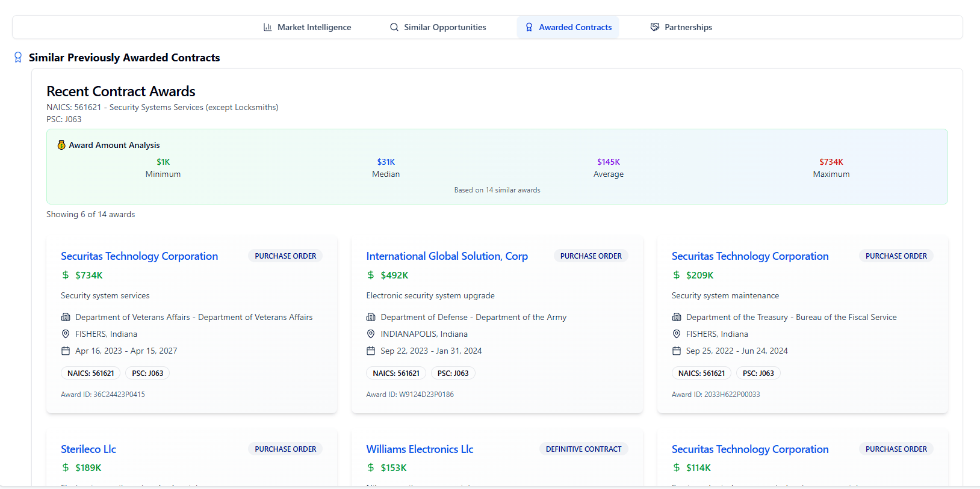Click the 'Security system maintenance' description
The height and width of the screenshot is (489, 980).
[x=725, y=295]
